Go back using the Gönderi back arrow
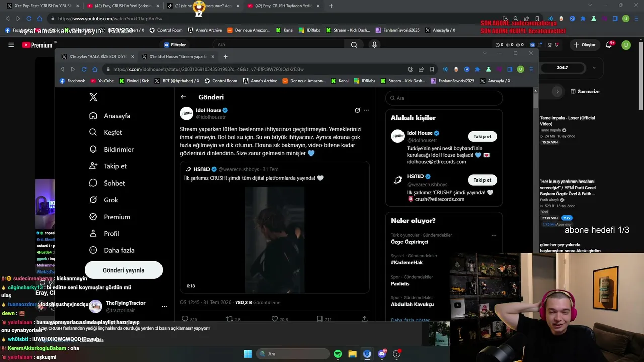The image size is (644, 362). pyautogui.click(x=183, y=97)
